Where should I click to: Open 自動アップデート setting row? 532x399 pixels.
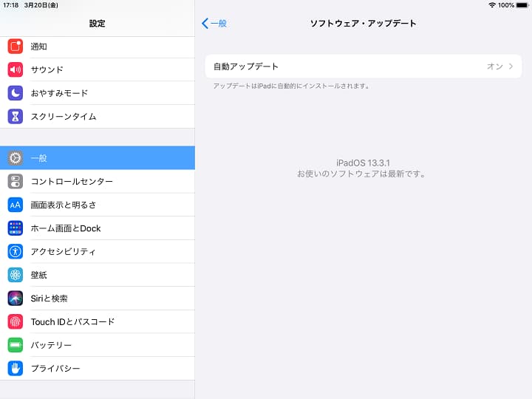364,66
